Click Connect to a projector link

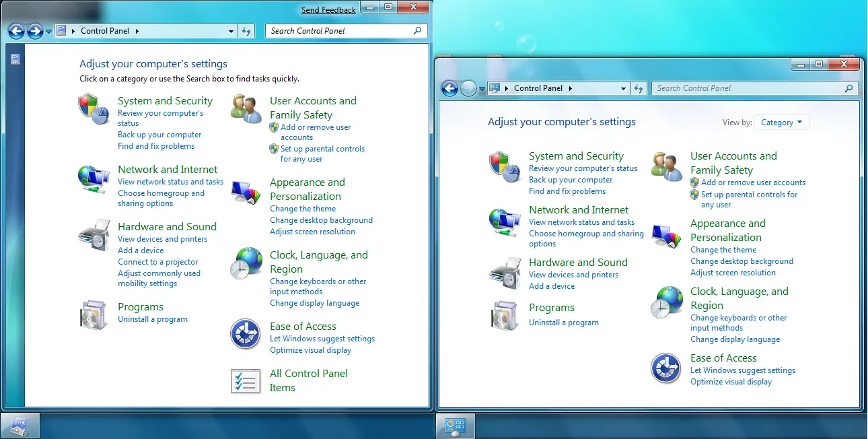coord(158,262)
